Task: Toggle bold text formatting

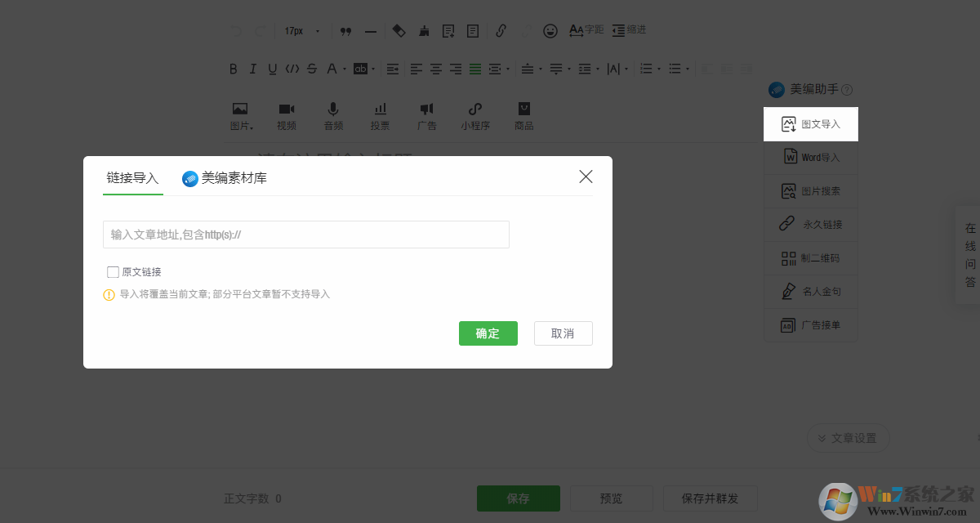Action: [233, 69]
